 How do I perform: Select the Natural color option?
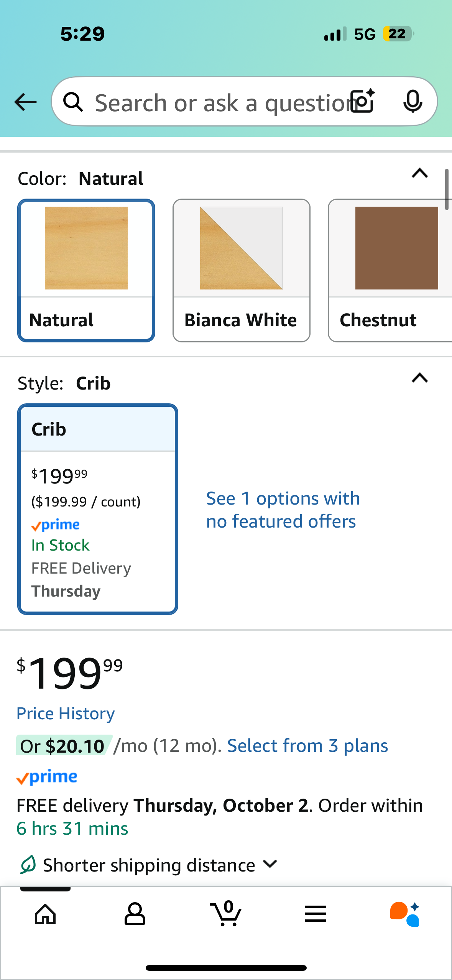86,270
